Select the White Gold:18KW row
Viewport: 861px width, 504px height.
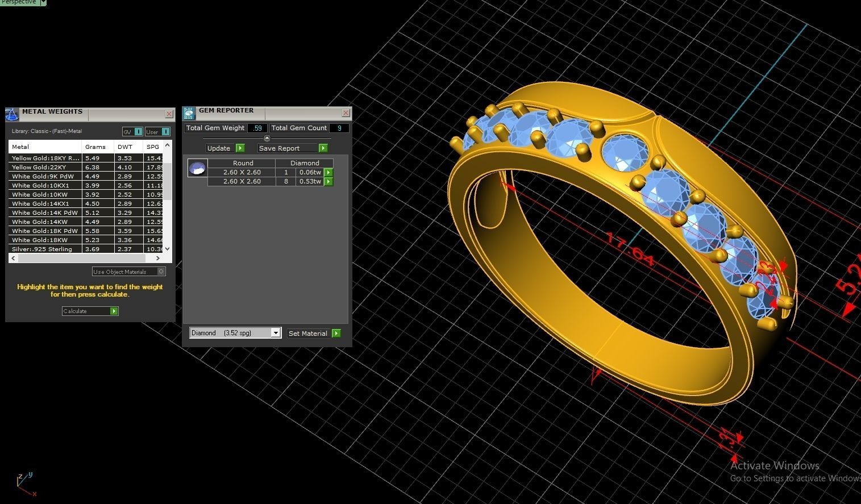point(86,240)
